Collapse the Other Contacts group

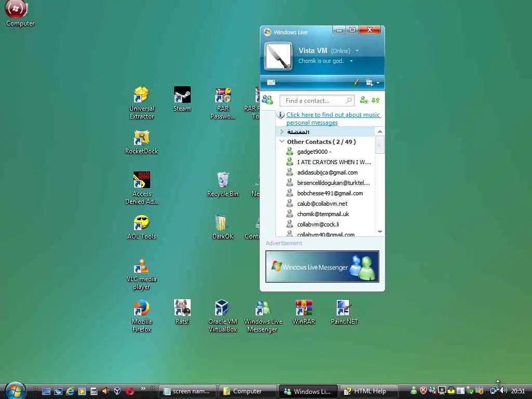[x=282, y=141]
